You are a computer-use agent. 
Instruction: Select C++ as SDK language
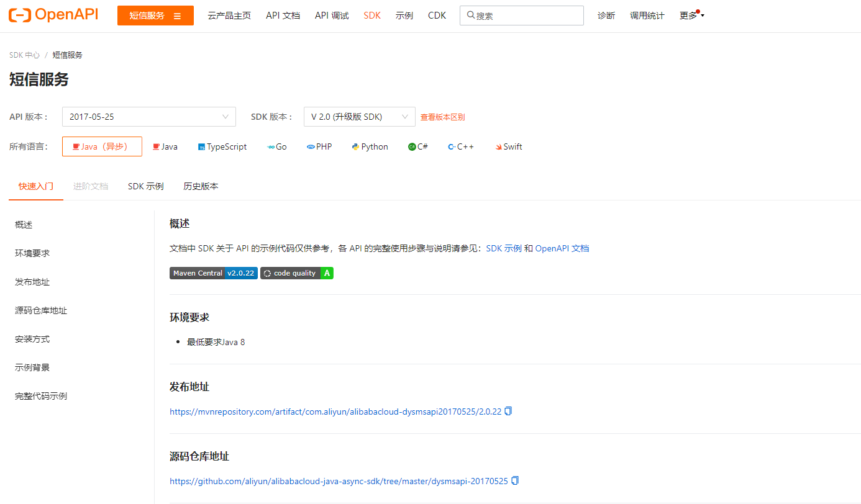tap(461, 146)
